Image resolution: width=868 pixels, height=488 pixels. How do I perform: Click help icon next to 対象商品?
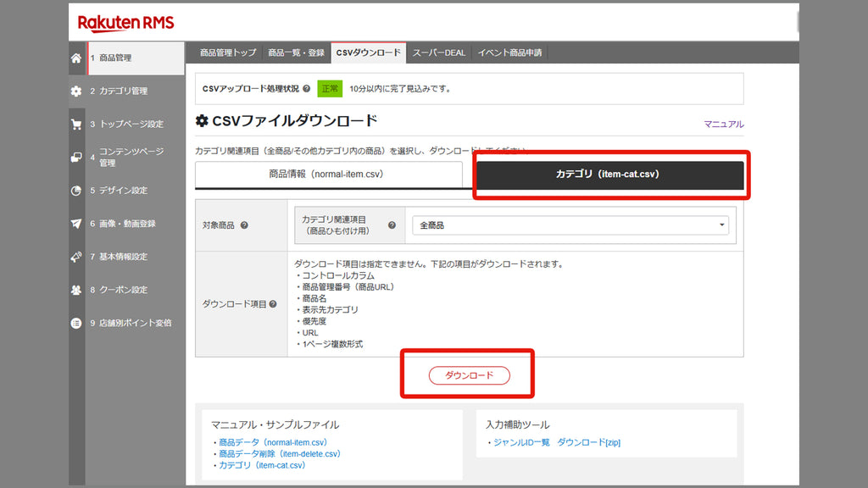[244, 225]
